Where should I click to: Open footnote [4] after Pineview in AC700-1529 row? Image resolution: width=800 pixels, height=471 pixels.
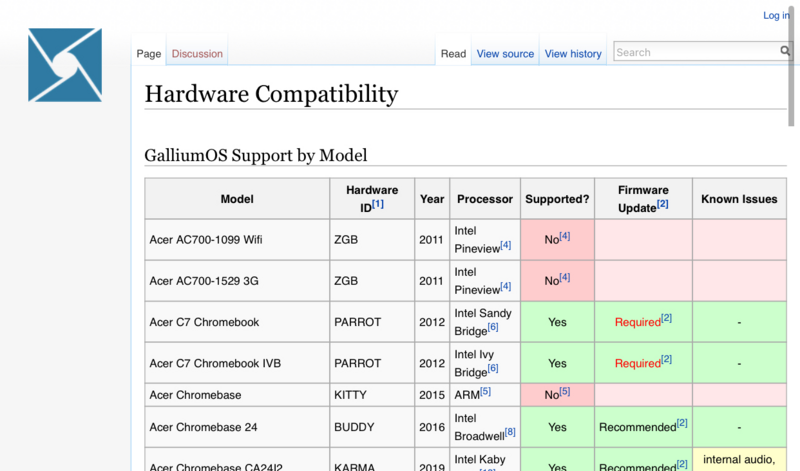(505, 287)
